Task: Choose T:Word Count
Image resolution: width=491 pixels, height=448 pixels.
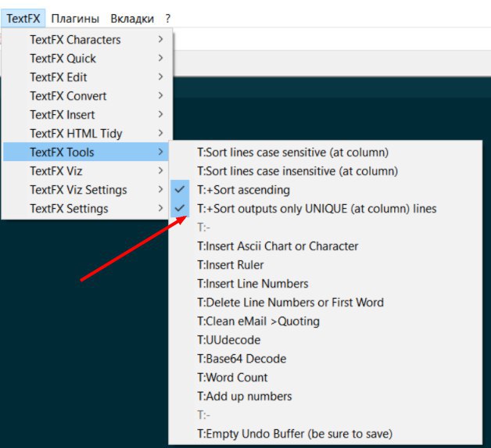Action: [325, 378]
